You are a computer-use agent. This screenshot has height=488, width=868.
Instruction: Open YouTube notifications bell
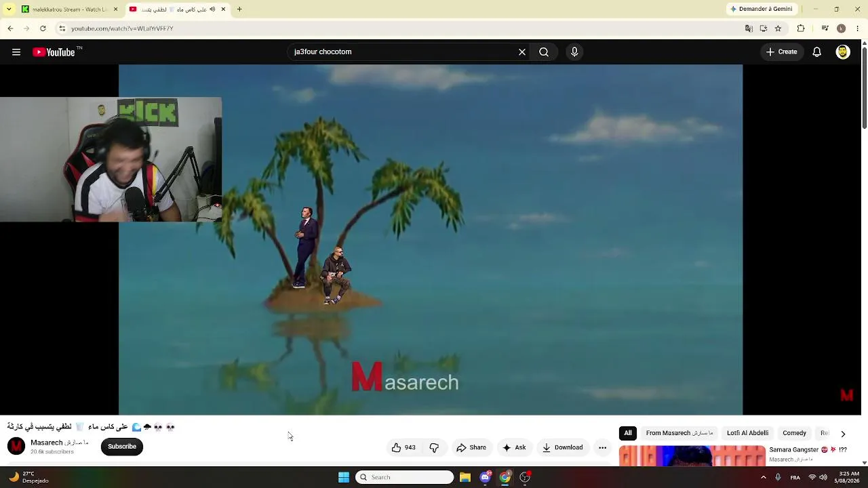(817, 52)
